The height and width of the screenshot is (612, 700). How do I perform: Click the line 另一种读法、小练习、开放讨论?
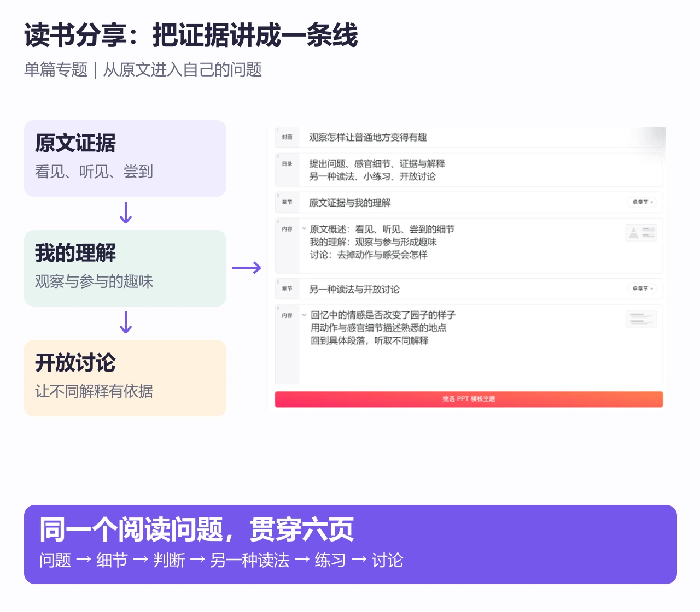(x=372, y=176)
